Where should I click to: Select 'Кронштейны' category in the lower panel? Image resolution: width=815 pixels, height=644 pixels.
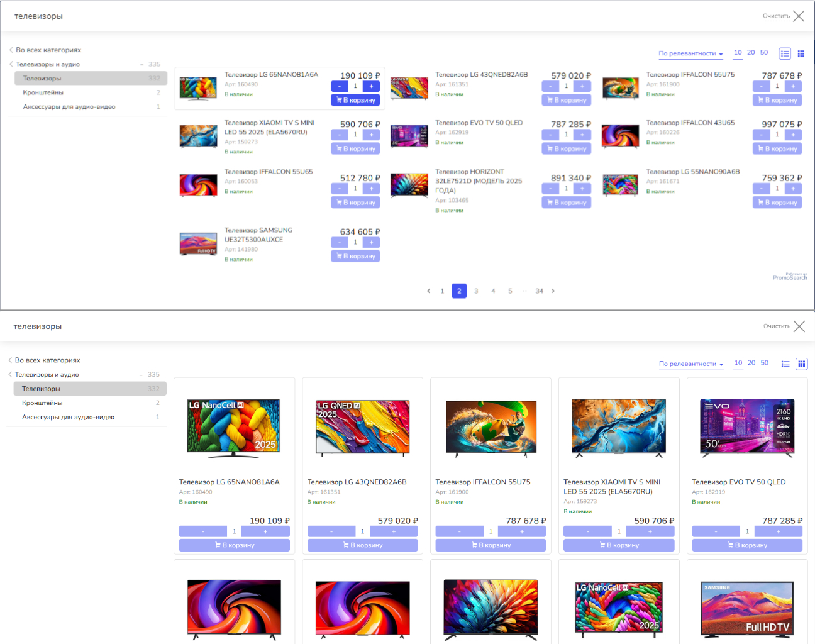pyautogui.click(x=42, y=403)
